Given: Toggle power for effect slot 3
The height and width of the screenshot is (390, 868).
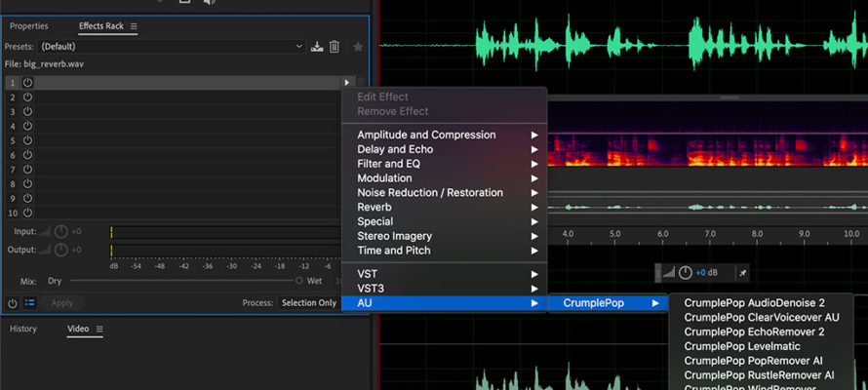Looking at the screenshot, I should point(27,111).
